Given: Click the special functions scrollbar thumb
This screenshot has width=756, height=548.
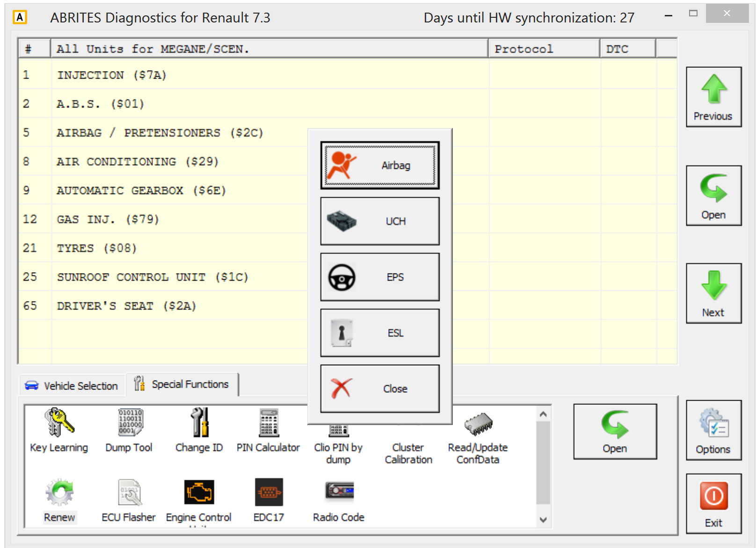Looking at the screenshot, I should (543, 463).
